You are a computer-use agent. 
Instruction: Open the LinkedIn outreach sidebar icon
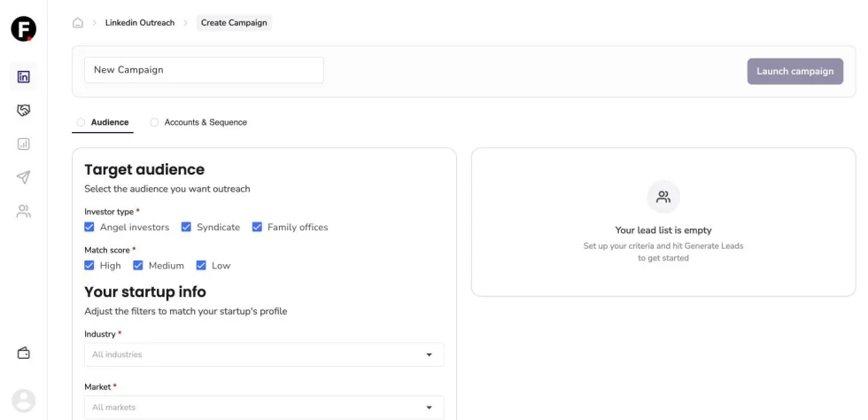click(23, 77)
